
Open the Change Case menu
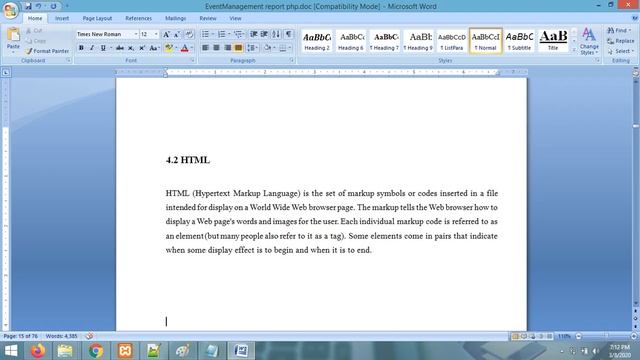coord(154,48)
